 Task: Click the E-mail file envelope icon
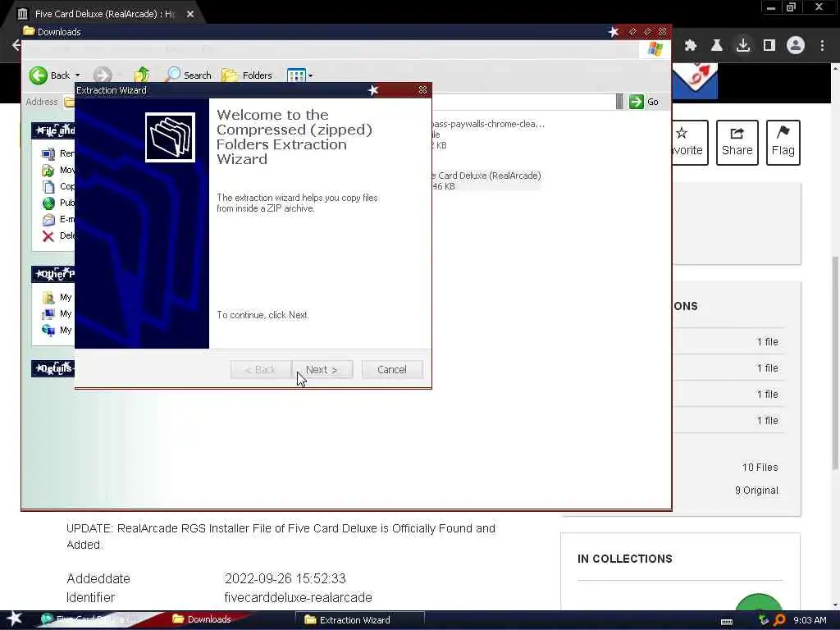point(48,220)
